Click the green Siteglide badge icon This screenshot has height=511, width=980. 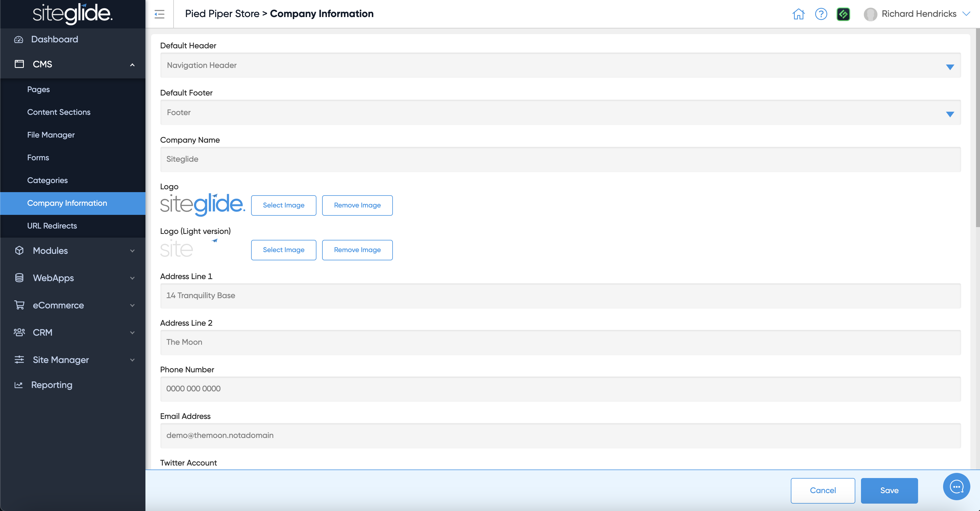[843, 14]
